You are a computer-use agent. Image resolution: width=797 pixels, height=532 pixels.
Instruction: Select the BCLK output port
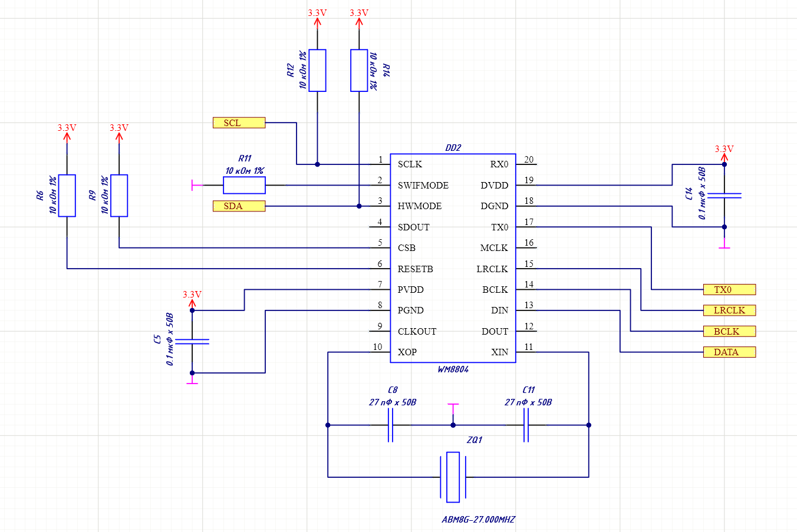(729, 331)
